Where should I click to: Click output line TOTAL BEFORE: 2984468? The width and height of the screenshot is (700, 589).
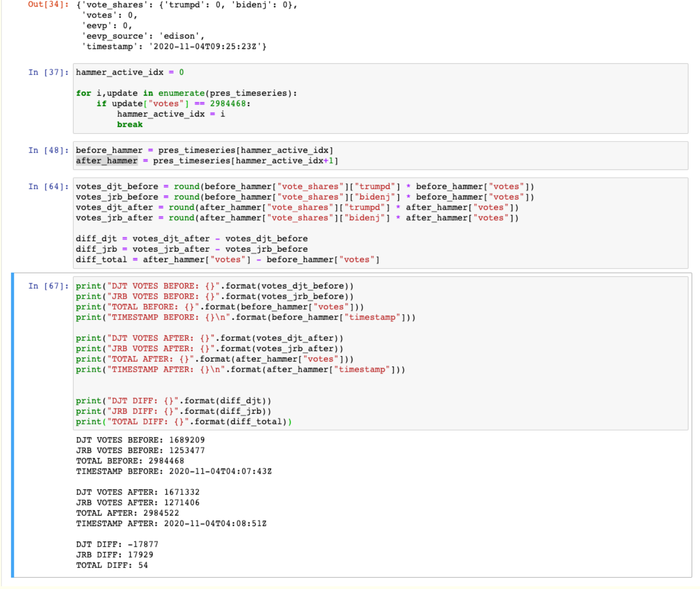[x=130, y=461]
